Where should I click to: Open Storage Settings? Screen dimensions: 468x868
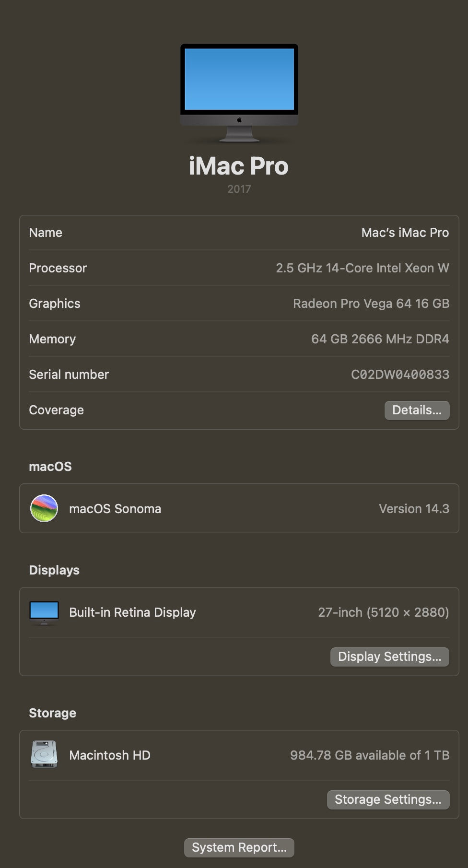click(388, 799)
